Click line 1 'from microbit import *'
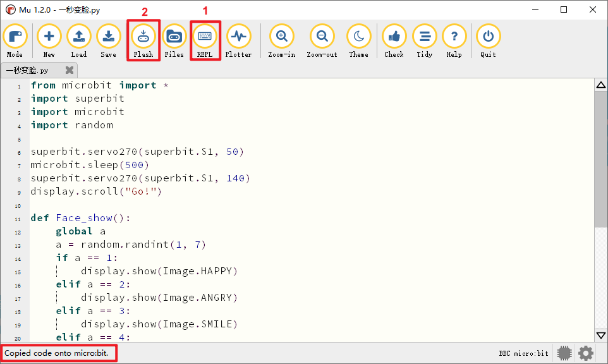This screenshot has width=608, height=364. click(100, 85)
